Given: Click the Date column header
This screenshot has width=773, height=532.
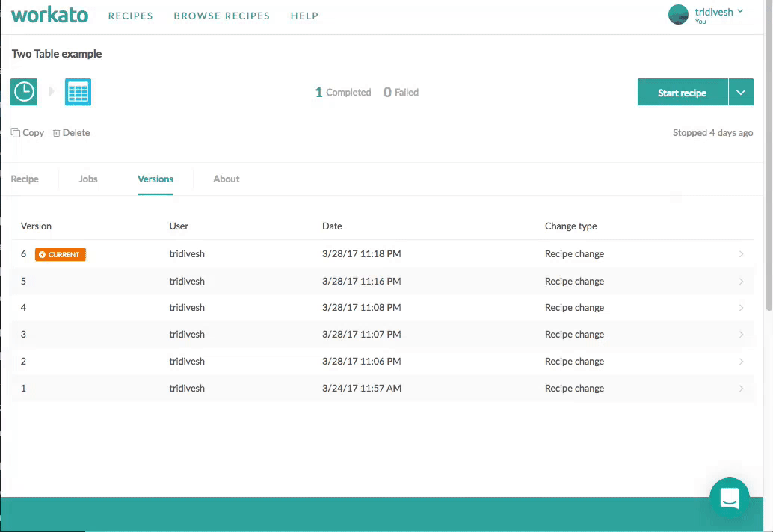Looking at the screenshot, I should click(x=332, y=226).
